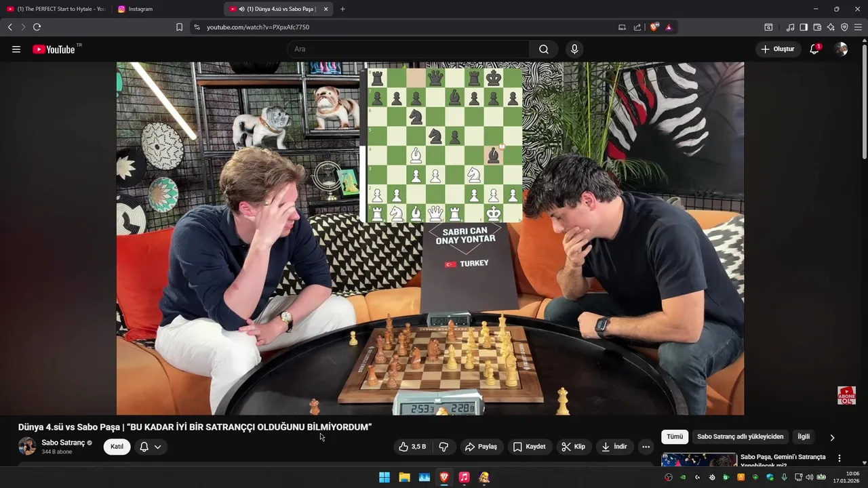Open options menu for Gemini'ı Satrançta video

tap(840, 458)
